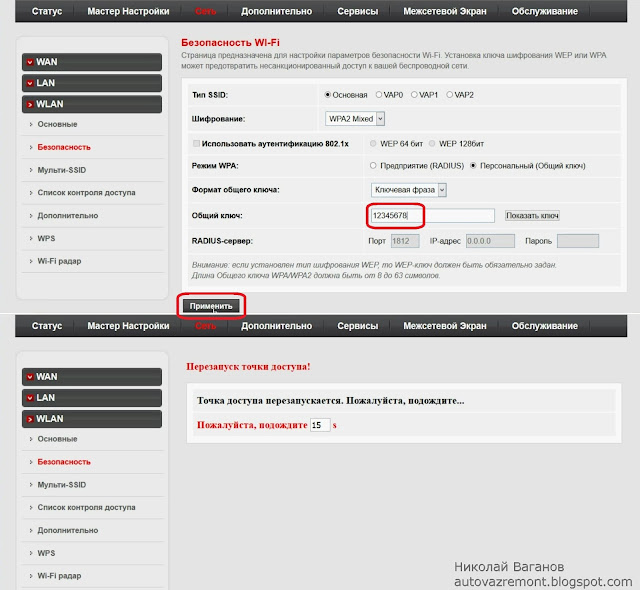Click the Общий ключ input field
640x590 pixels.
click(x=433, y=215)
